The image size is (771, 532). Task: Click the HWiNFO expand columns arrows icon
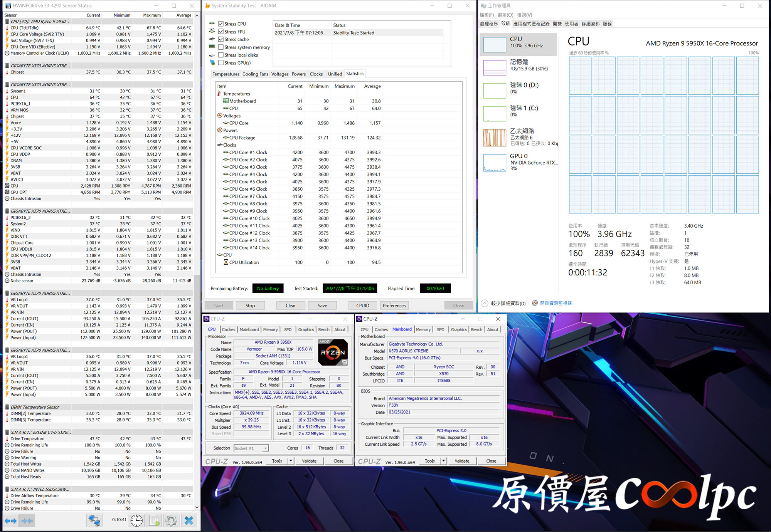coord(11,521)
